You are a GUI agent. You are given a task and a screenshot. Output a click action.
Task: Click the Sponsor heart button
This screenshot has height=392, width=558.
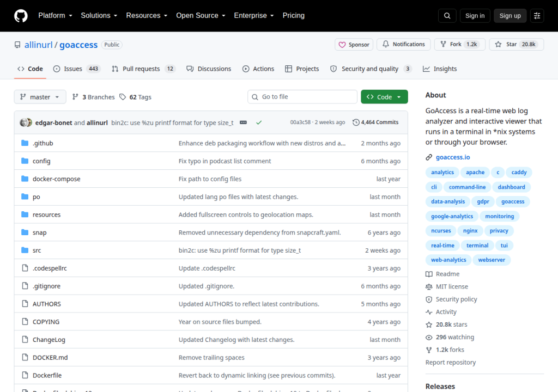pos(354,45)
